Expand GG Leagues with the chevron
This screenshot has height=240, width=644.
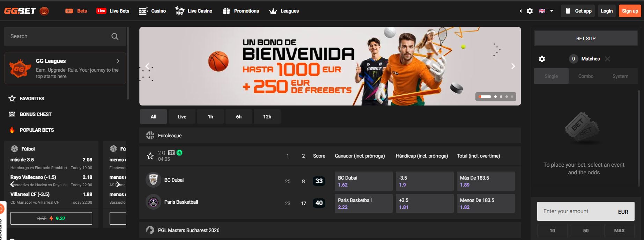click(118, 61)
